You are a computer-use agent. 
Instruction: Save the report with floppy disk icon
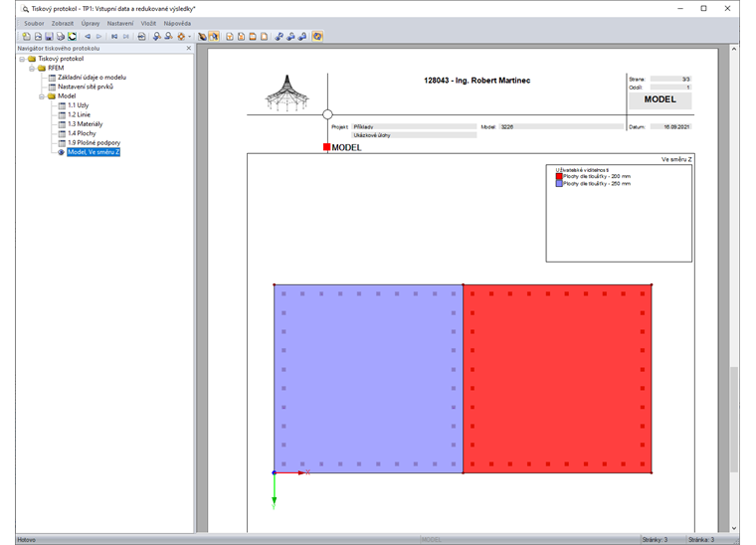coord(49,36)
